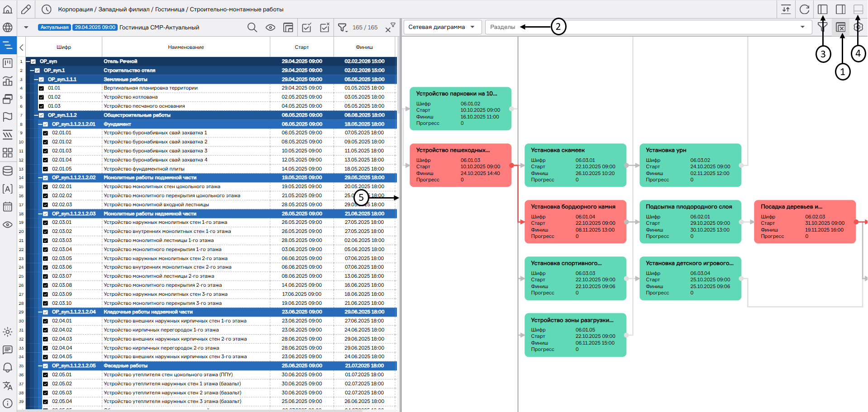Open the filter funnel icon near 165 / 165
The image size is (868, 412).
[342, 28]
